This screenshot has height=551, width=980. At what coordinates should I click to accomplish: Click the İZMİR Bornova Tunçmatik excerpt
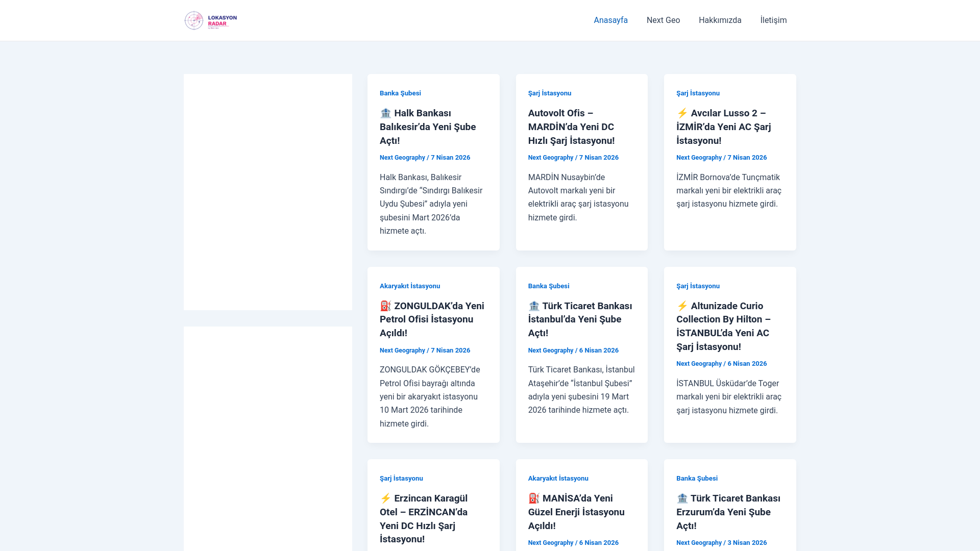729,191
